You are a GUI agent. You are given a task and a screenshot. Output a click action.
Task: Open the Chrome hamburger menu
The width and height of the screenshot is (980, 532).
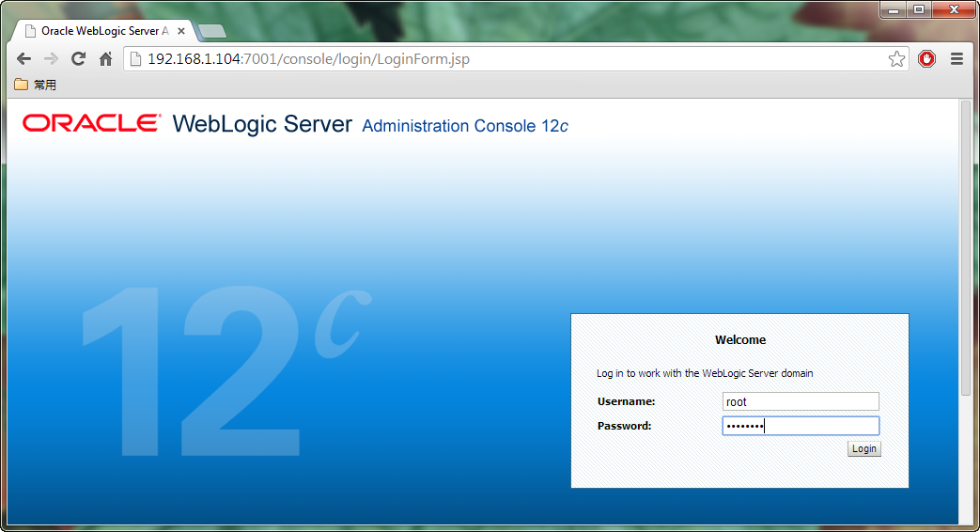point(957,59)
